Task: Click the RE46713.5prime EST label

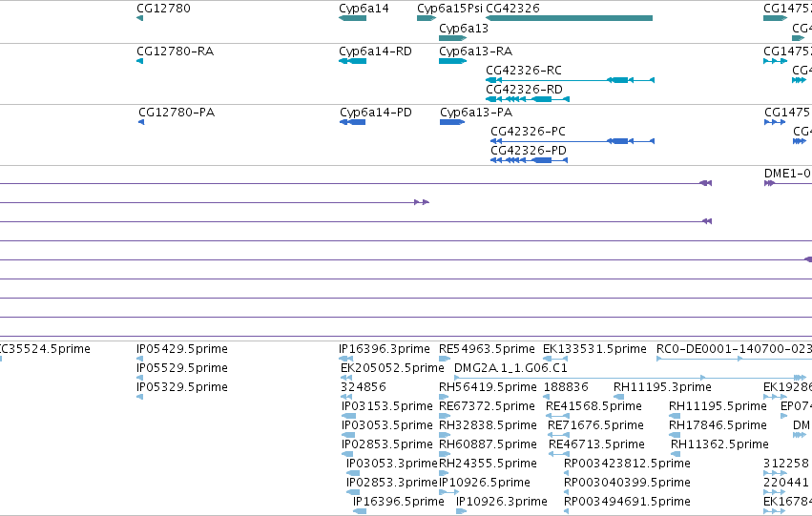Action: tap(596, 445)
